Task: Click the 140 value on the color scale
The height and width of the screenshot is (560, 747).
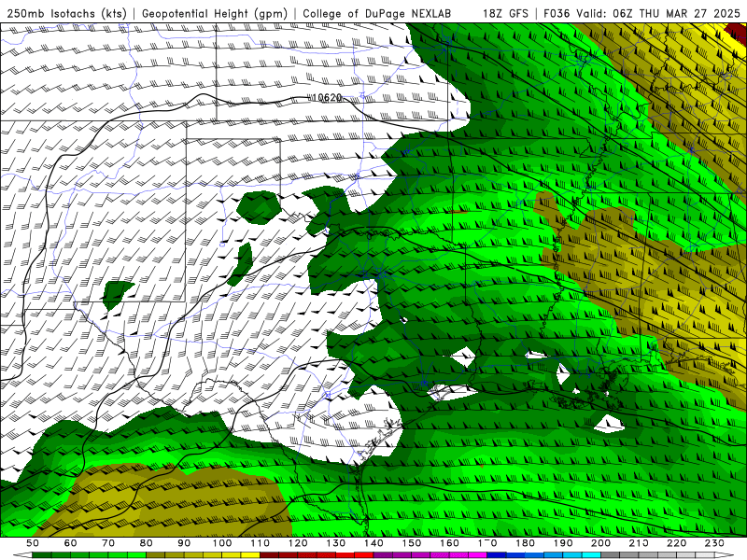Action: pos(373,543)
